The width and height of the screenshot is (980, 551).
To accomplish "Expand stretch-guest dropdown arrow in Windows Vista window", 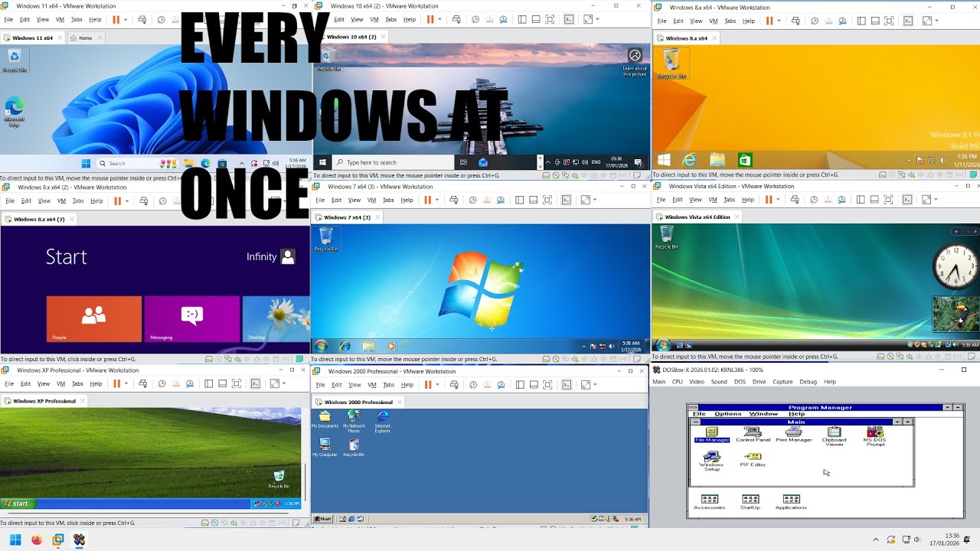I will pos(936,200).
